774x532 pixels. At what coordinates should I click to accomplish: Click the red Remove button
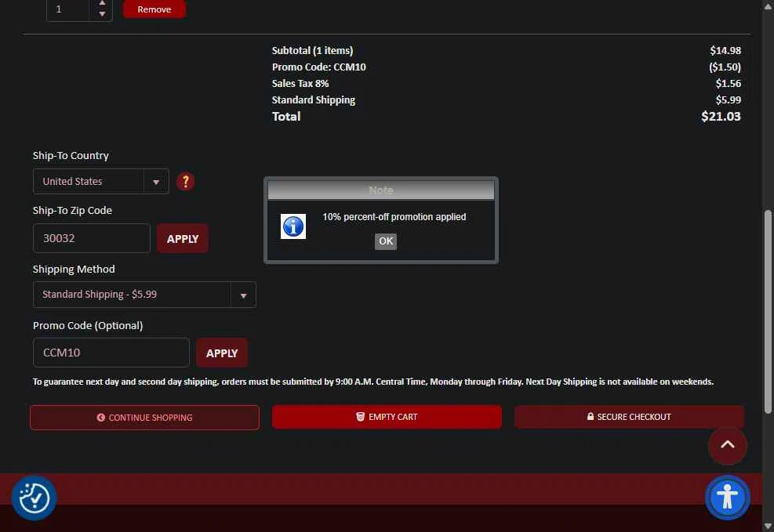[154, 9]
